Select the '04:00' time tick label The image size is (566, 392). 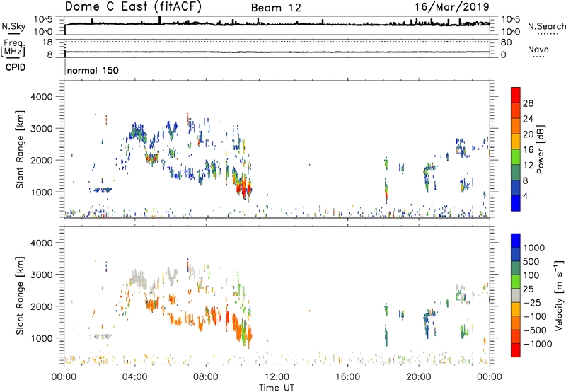tap(135, 377)
